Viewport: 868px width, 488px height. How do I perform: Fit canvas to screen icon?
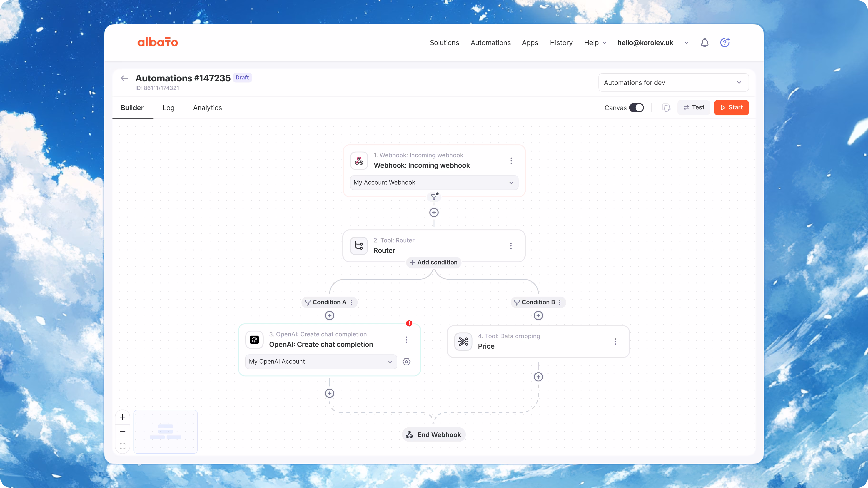(123, 446)
